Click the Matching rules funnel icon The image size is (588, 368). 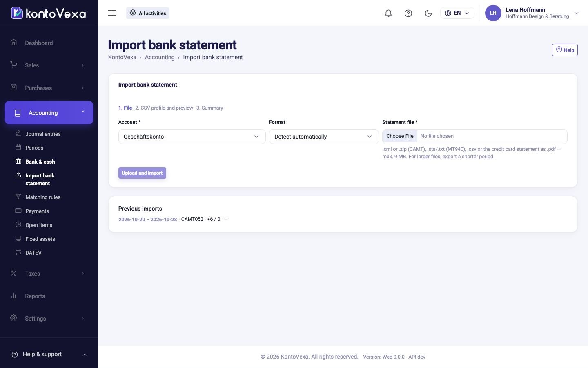(18, 197)
